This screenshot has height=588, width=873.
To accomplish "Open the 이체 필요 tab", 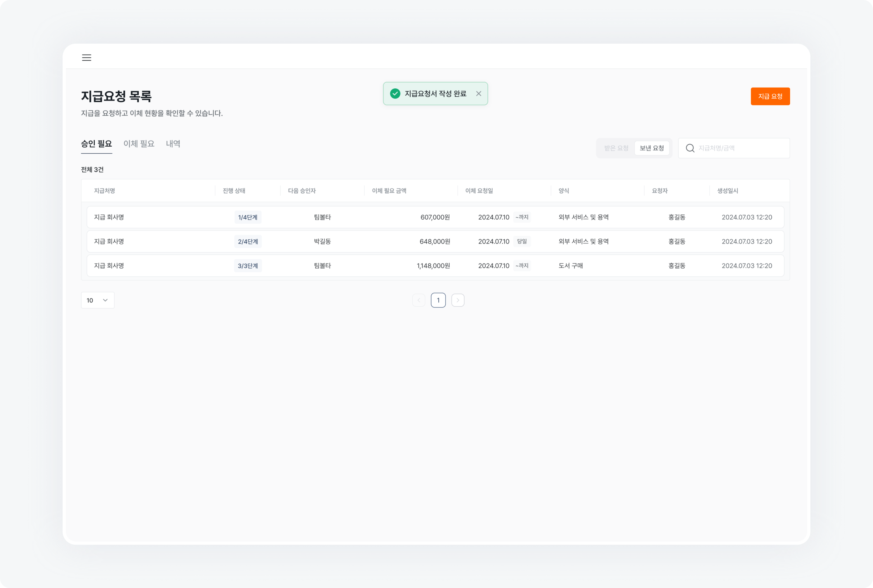I will pos(139,144).
